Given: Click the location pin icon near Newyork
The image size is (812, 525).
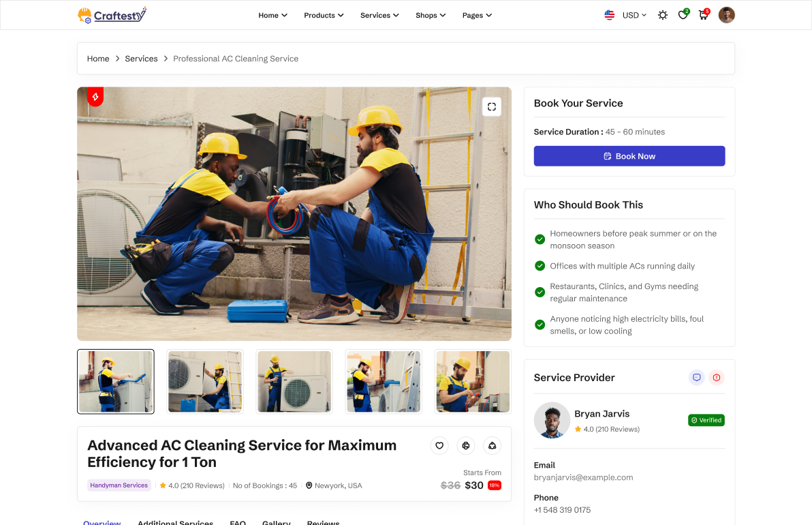Looking at the screenshot, I should pyautogui.click(x=309, y=485).
